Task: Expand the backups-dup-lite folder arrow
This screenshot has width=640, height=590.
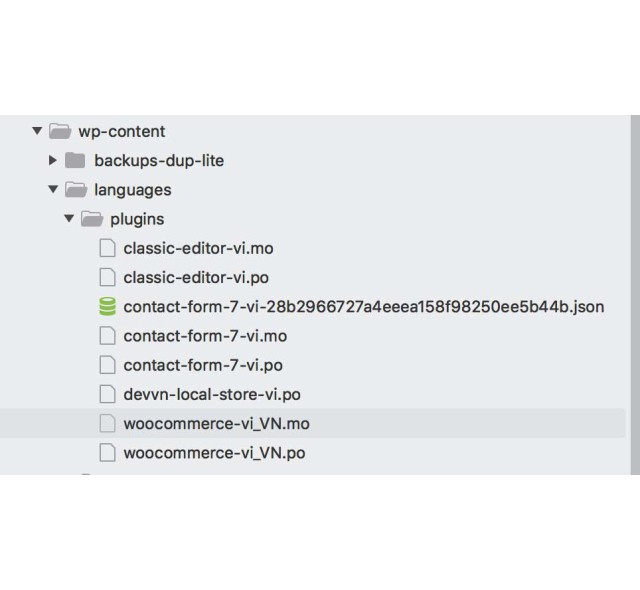Action: [53, 160]
